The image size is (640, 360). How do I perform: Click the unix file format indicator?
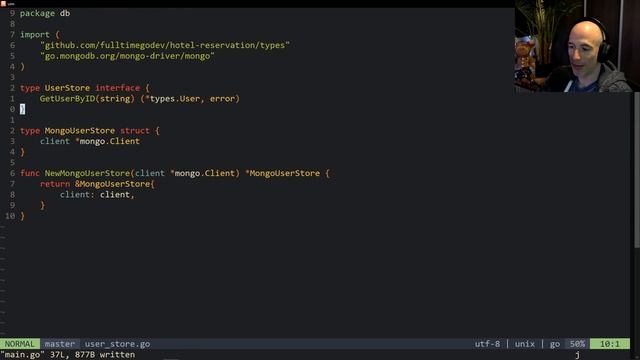click(x=524, y=344)
